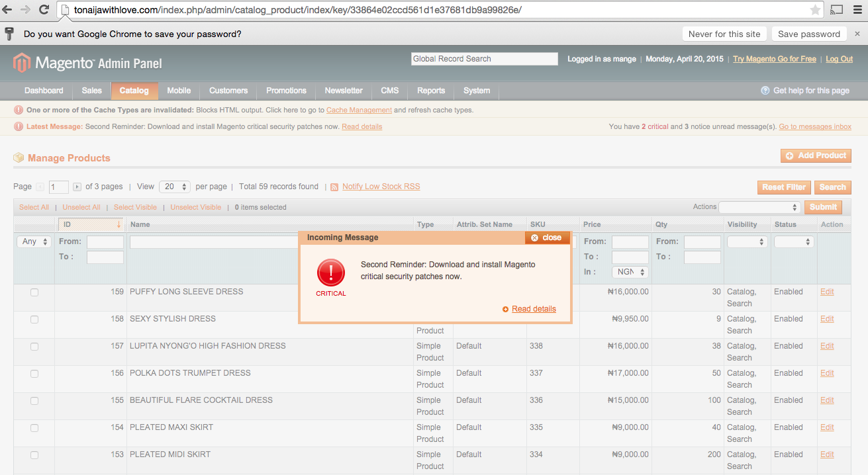Click the page number input field
The height and width of the screenshot is (475, 868).
59,187
